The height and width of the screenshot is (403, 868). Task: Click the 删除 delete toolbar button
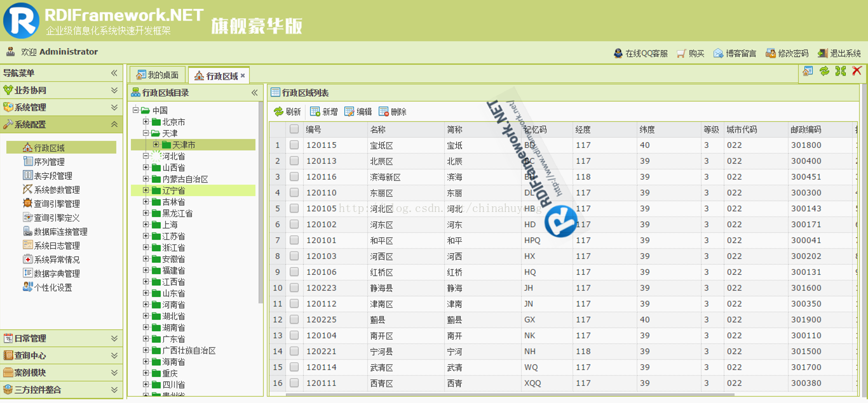point(393,112)
